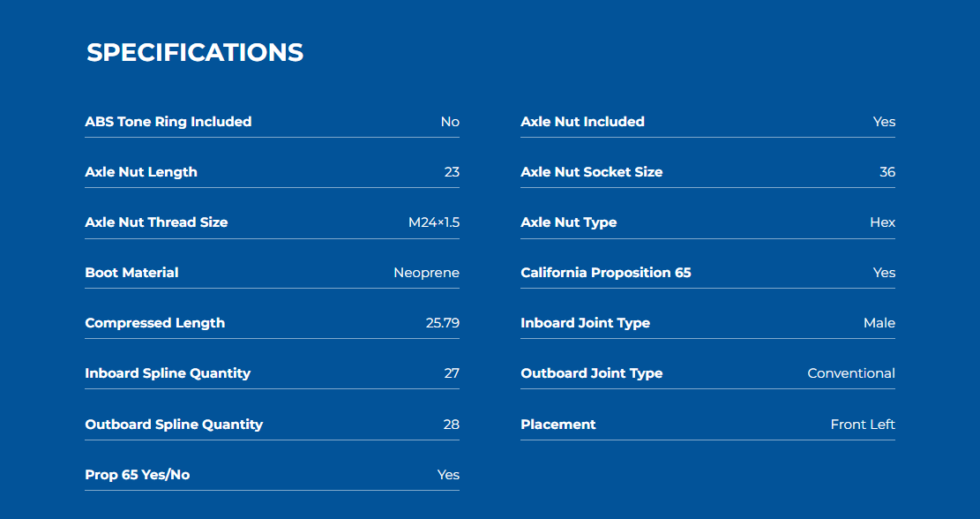Click the Axle Nut Included label
980x519 pixels.
582,121
